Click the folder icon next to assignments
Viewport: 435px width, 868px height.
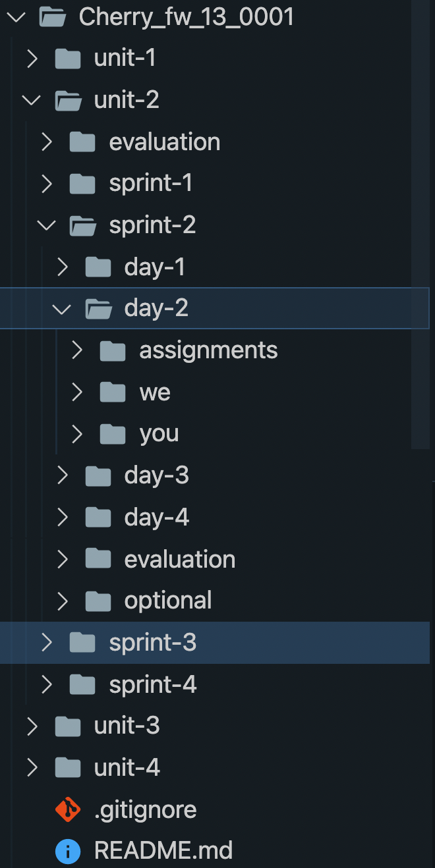point(113,350)
